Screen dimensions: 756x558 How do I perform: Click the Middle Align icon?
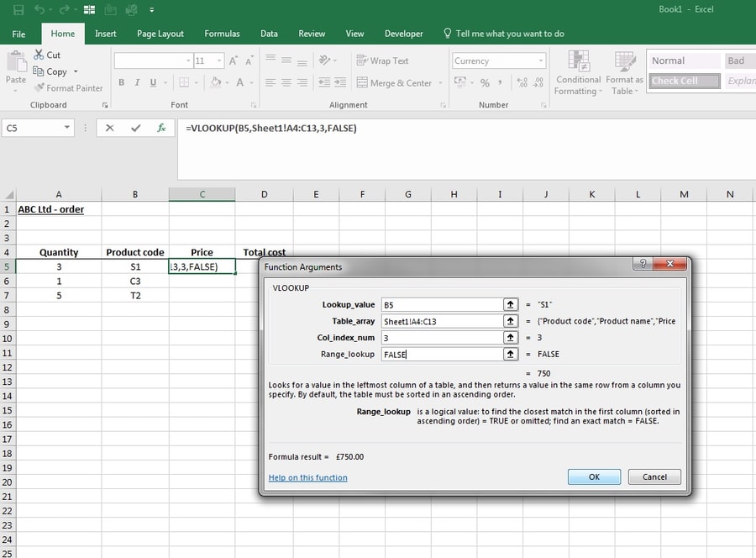click(286, 61)
